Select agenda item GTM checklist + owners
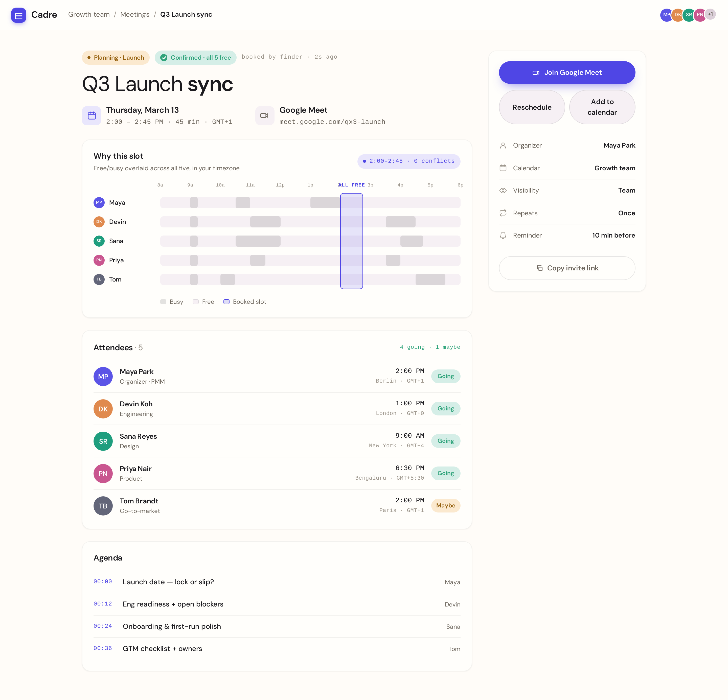Image resolution: width=728 pixels, height=700 pixels. 277,649
